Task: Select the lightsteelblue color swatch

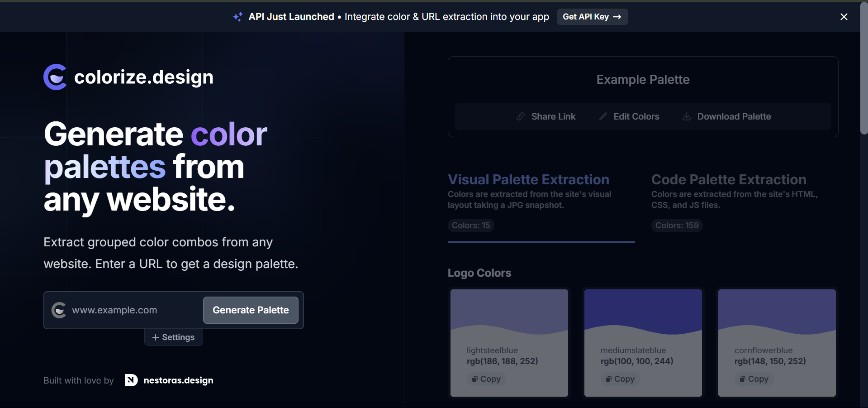Action: 509,312
